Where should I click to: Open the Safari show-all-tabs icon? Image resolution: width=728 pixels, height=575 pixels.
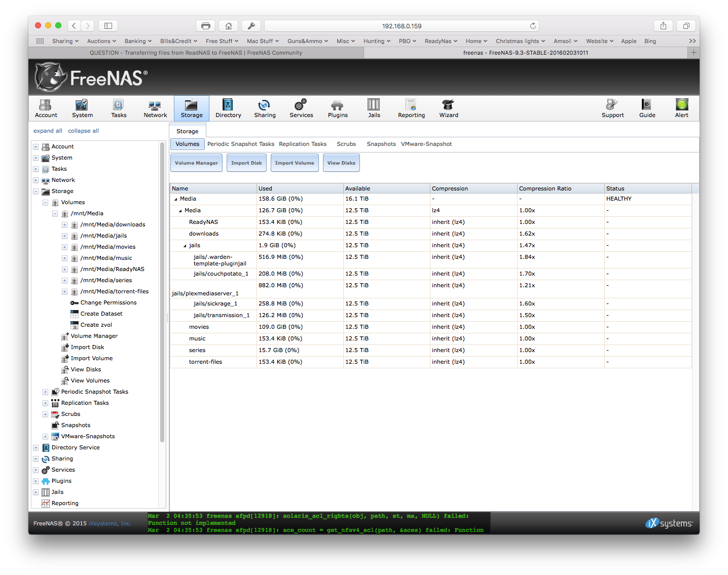pyautogui.click(x=686, y=26)
